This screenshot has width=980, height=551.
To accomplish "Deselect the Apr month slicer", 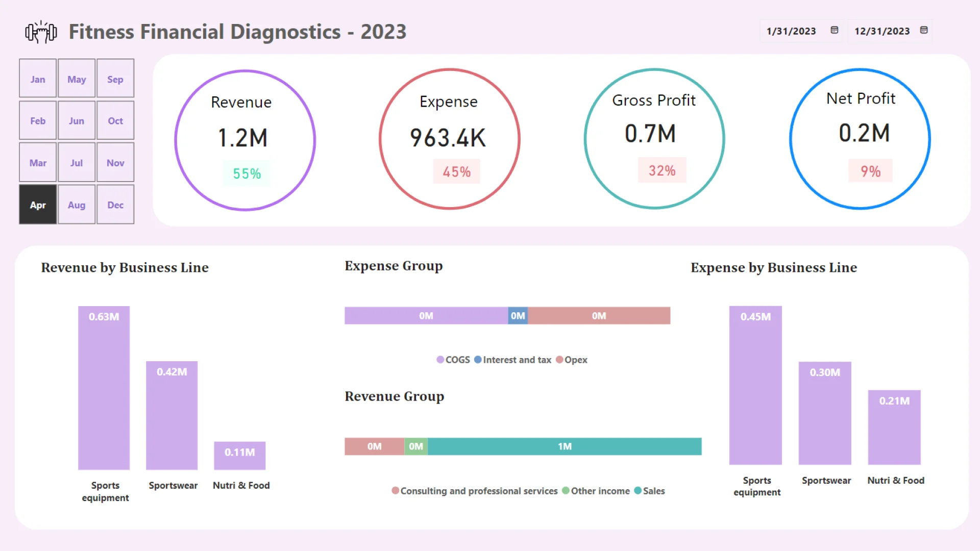I will tap(38, 204).
